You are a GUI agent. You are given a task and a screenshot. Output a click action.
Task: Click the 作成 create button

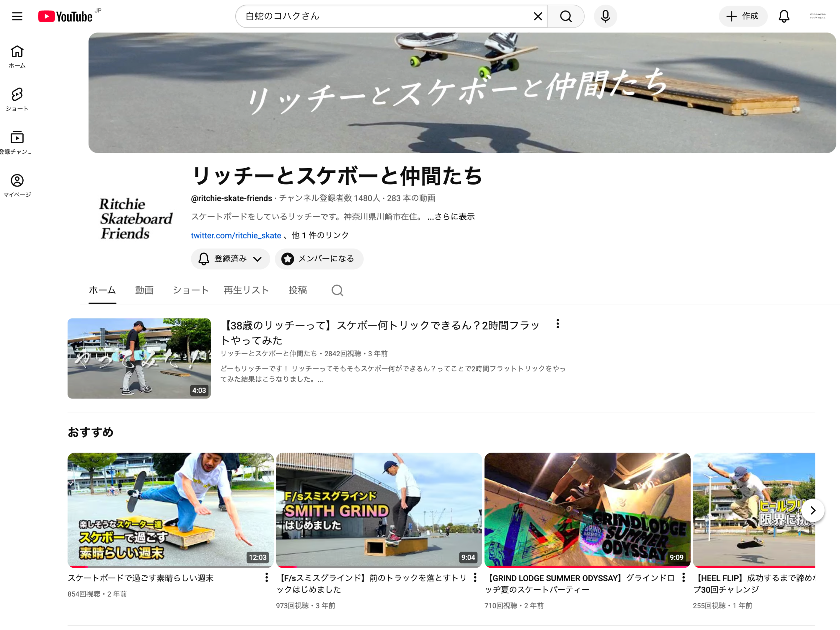743,16
